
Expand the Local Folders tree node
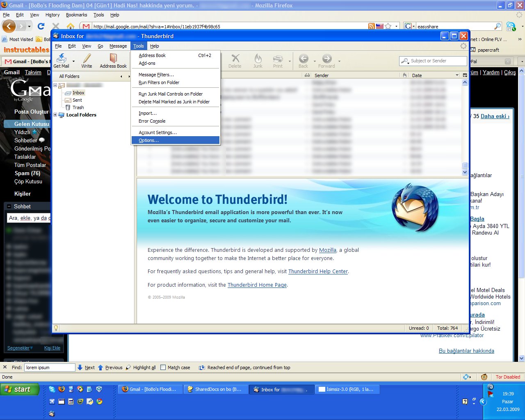coord(55,115)
